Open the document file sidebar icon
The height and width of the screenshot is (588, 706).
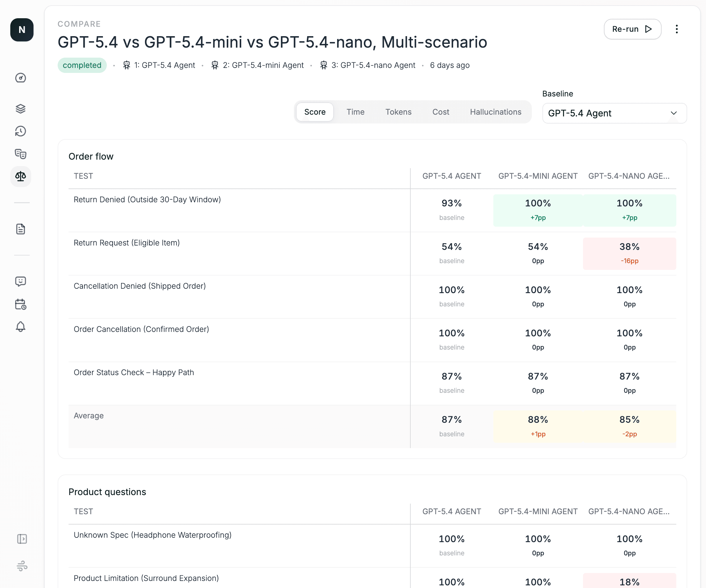(x=21, y=229)
